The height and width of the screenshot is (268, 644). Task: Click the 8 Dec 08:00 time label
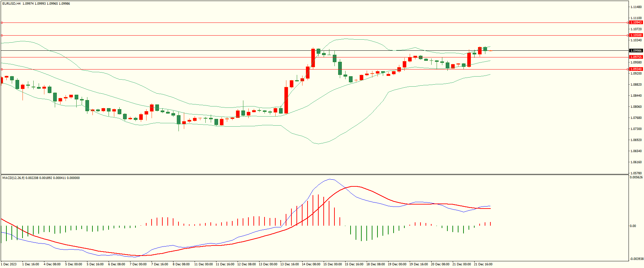click(181, 264)
